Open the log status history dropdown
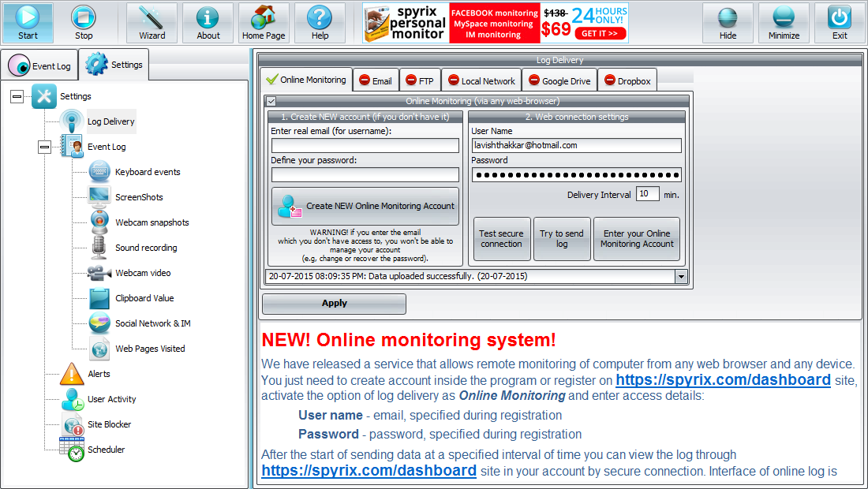The height and width of the screenshot is (489, 868). tap(681, 276)
